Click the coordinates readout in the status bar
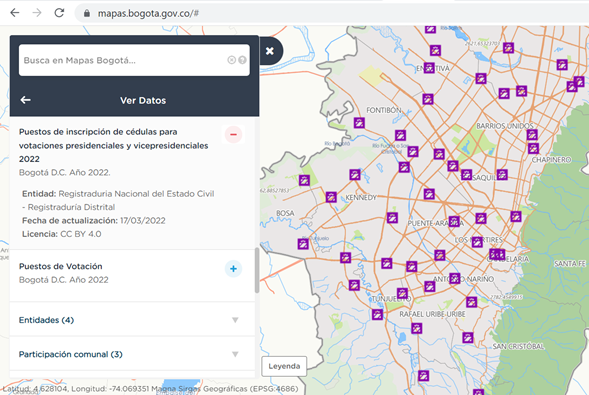The image size is (589, 395). pyautogui.click(x=150, y=389)
